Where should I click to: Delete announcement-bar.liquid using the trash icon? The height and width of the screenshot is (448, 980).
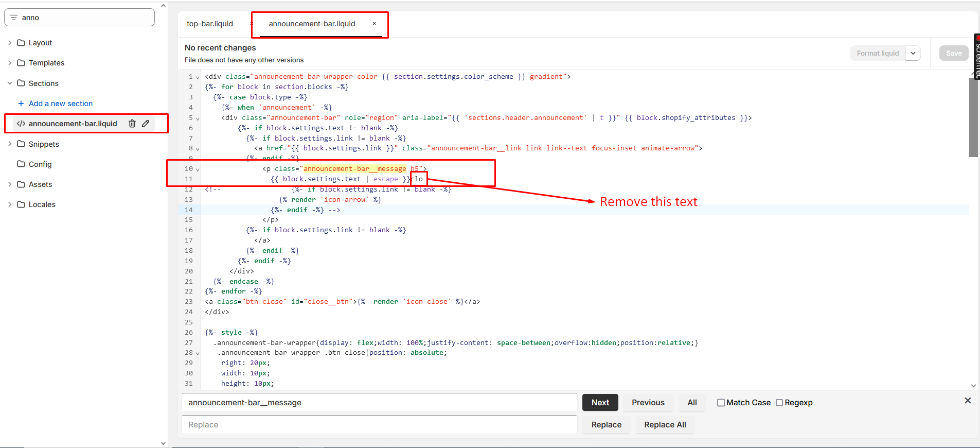pyautogui.click(x=132, y=124)
